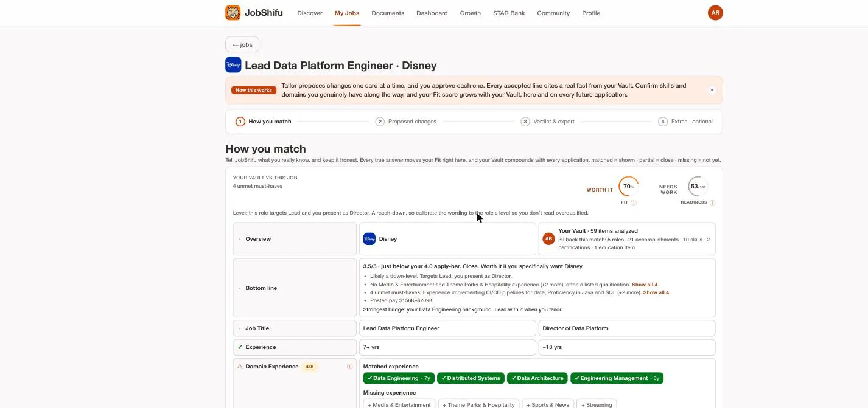Open the Community nav item
Screen dimensions: 868x408
click(x=553, y=13)
